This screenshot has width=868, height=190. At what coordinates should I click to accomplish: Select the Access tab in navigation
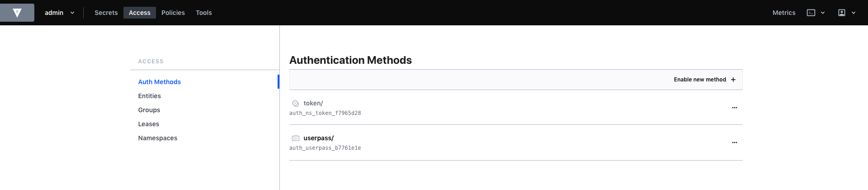(x=140, y=13)
